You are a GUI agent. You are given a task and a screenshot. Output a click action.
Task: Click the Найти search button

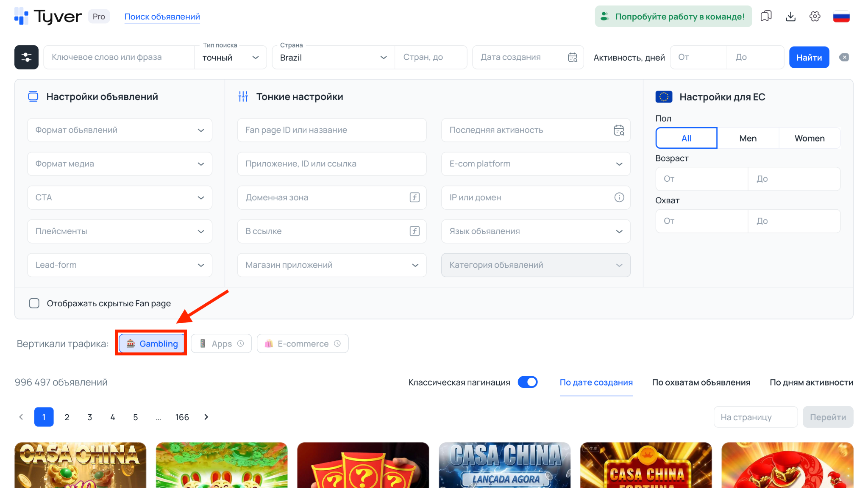click(809, 57)
